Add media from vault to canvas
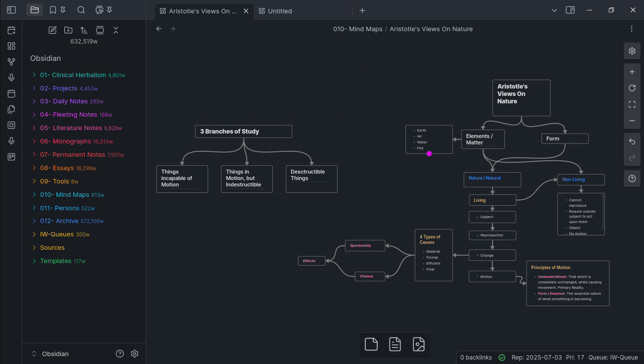644x364 pixels. [419, 344]
